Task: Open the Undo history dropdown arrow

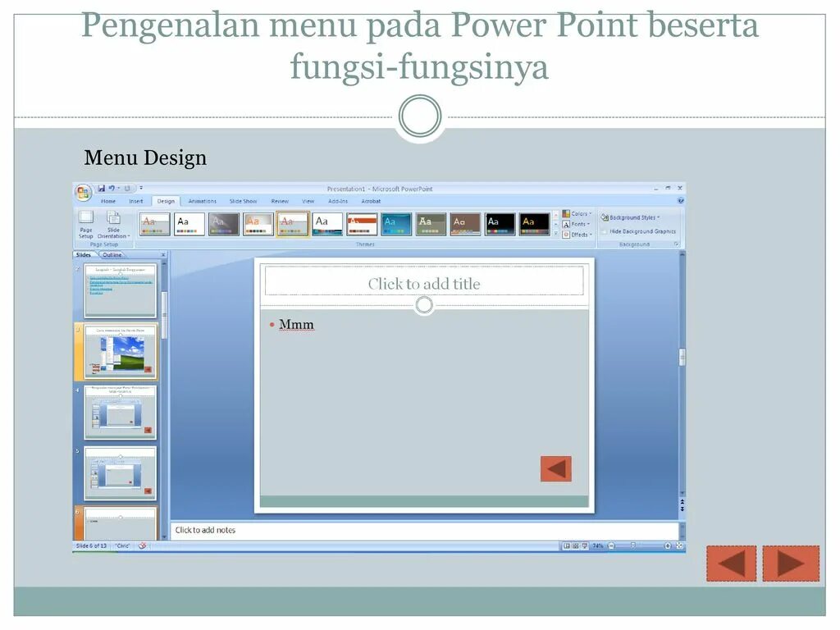Action: click(x=118, y=188)
